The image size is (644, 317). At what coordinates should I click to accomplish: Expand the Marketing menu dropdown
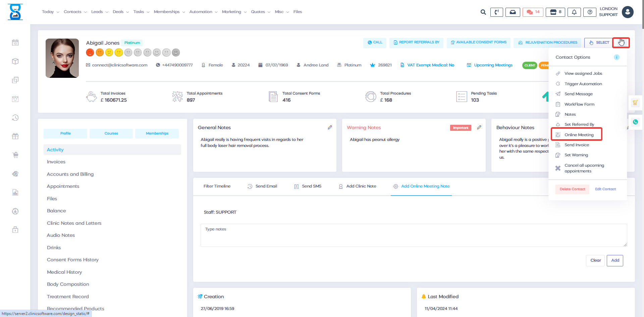(x=234, y=12)
